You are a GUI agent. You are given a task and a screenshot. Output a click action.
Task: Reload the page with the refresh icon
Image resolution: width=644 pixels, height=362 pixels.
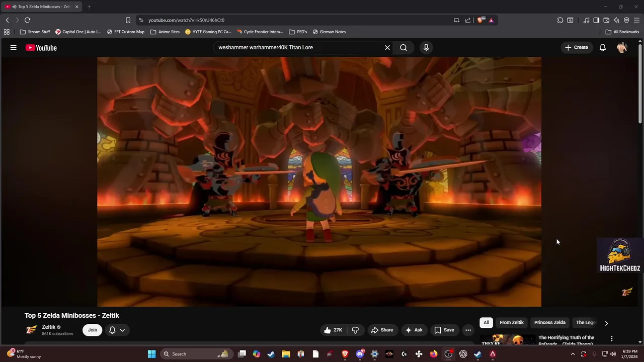[x=27, y=20]
